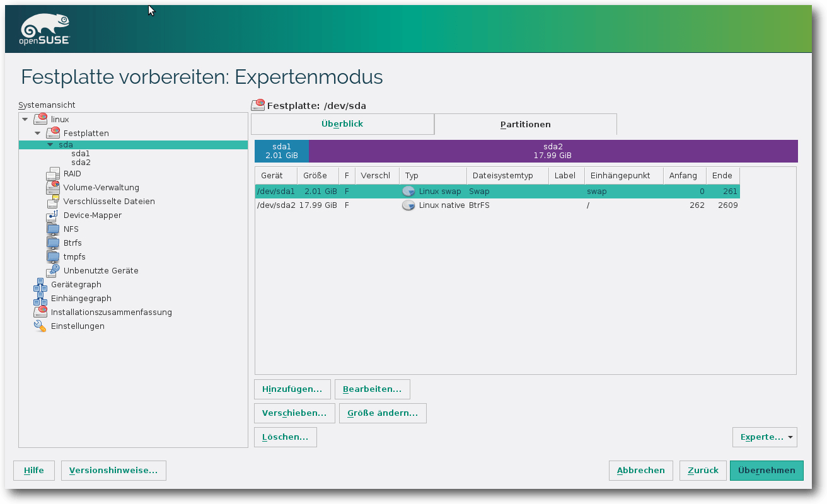Click the Unbenutzte Geräte icon
Viewport: 827px width, 504px height.
click(x=53, y=271)
